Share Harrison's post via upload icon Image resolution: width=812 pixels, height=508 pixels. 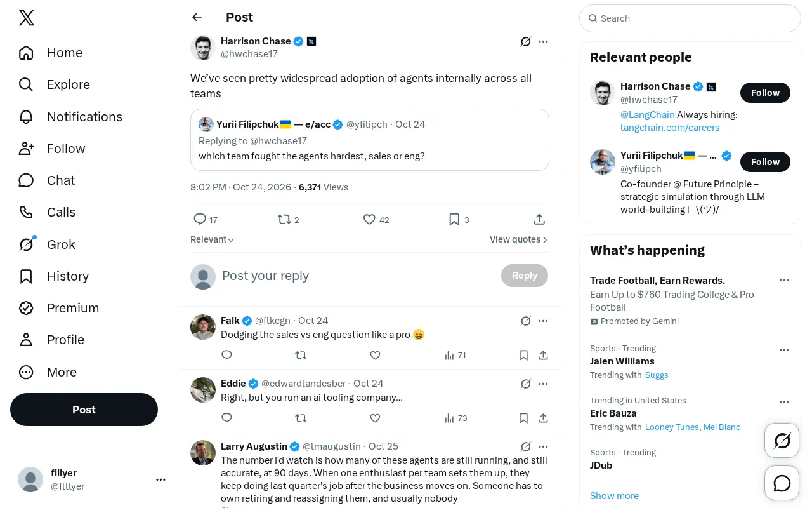pyautogui.click(x=539, y=220)
